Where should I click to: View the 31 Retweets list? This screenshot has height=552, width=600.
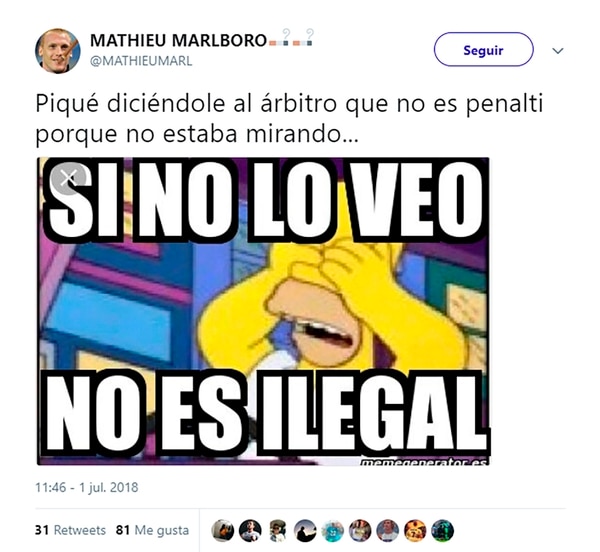[x=70, y=530]
